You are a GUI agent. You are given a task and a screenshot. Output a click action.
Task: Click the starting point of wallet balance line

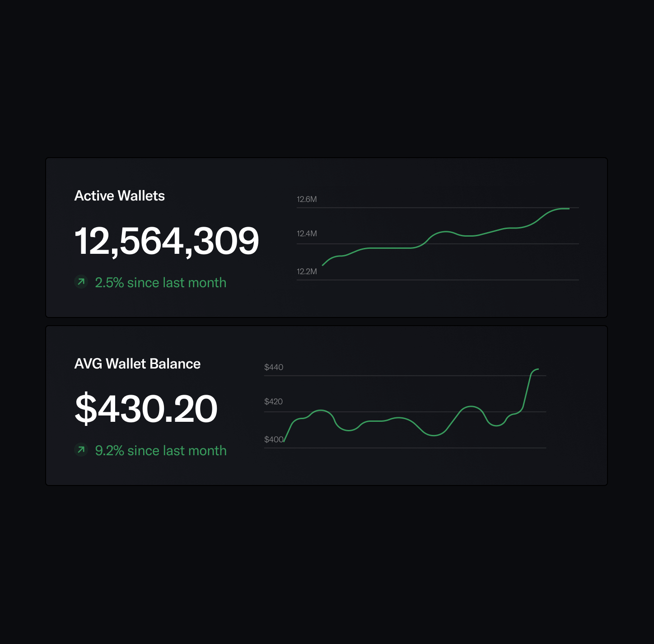(284, 441)
